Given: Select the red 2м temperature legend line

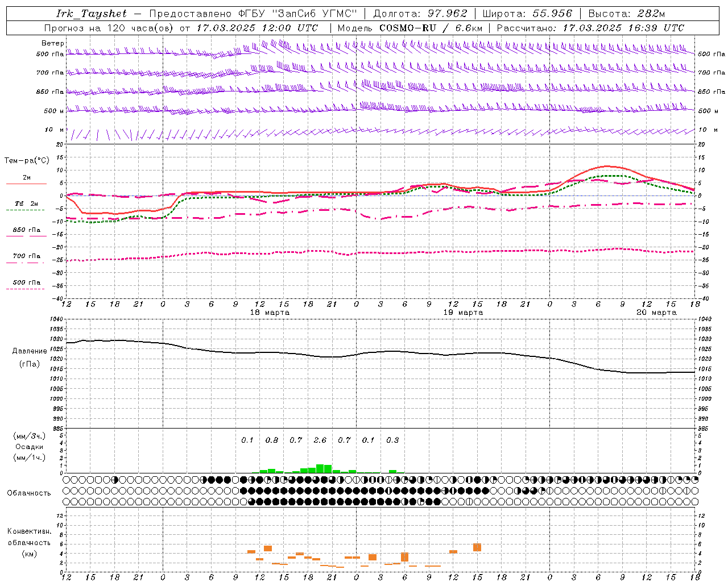Looking at the screenshot, I should click(26, 184).
